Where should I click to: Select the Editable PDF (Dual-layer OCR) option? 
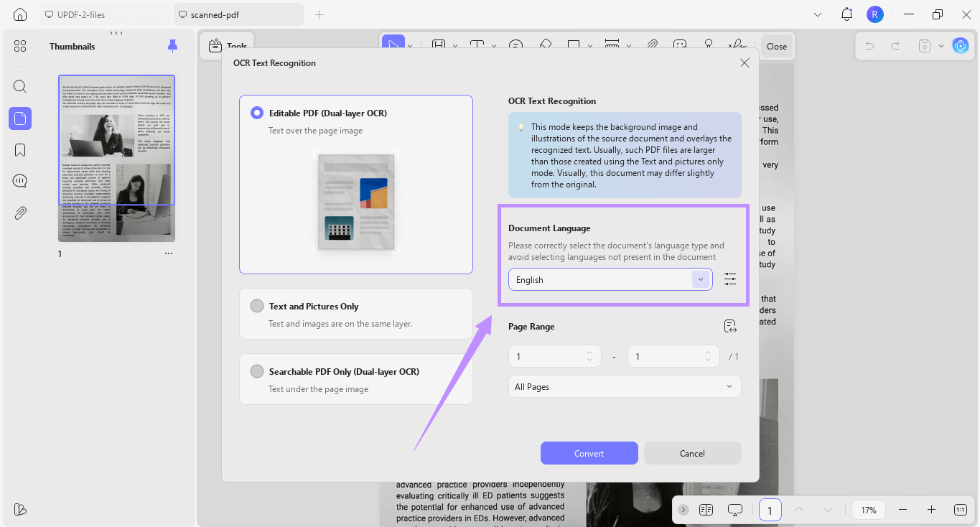pos(256,112)
